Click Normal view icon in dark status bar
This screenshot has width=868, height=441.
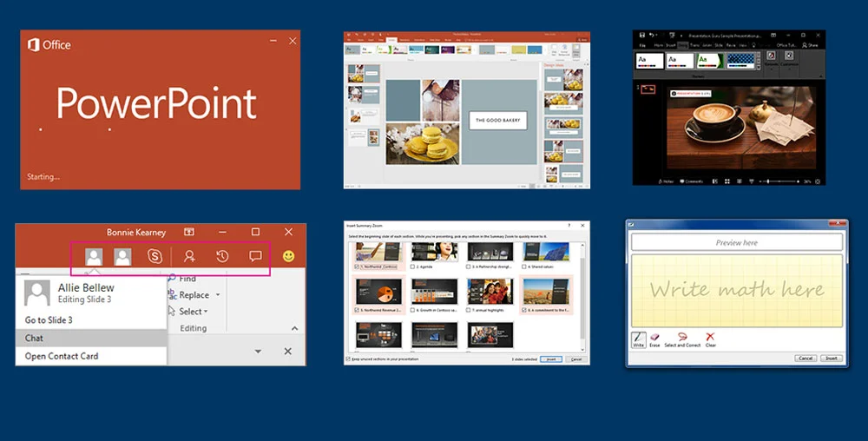tap(714, 181)
